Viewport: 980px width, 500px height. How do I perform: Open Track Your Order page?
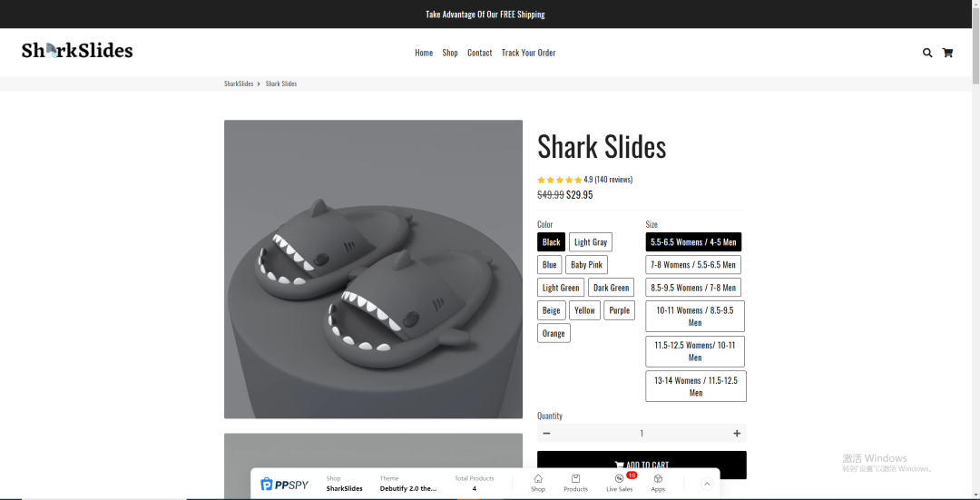[x=528, y=53]
